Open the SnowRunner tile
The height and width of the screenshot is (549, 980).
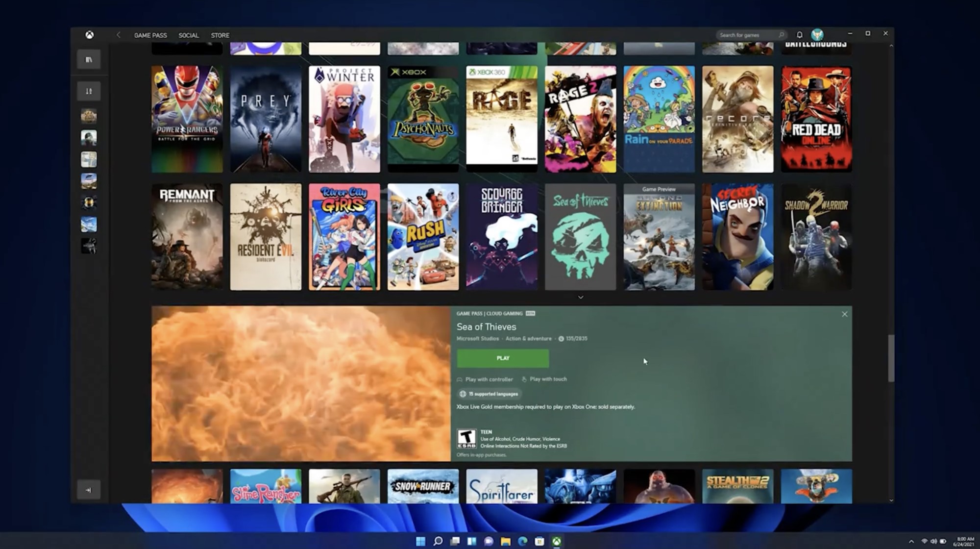pyautogui.click(x=423, y=486)
